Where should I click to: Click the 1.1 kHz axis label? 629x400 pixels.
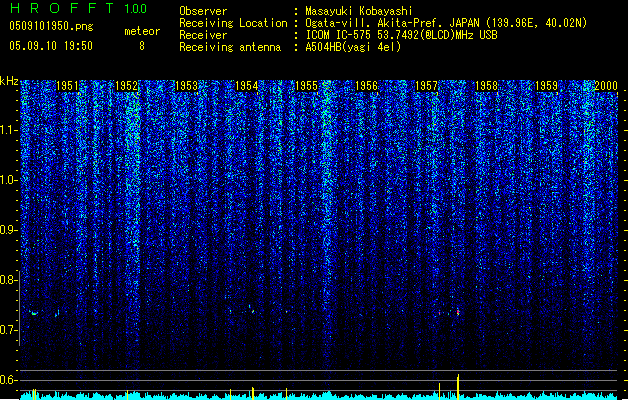point(7,130)
